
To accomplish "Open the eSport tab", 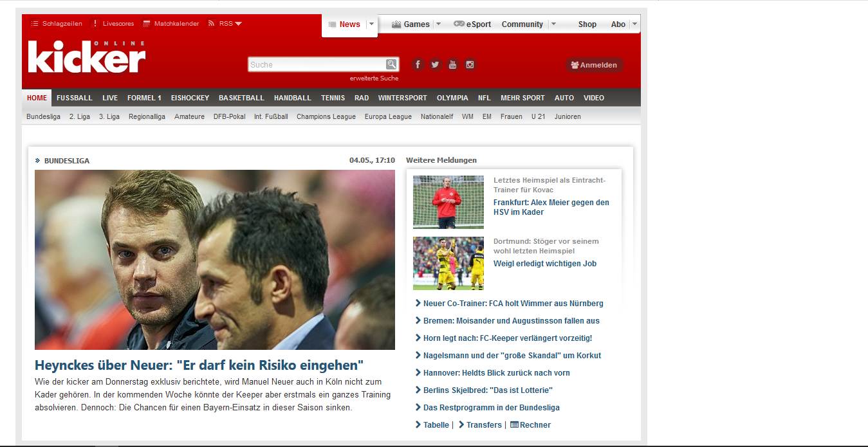I will click(472, 24).
